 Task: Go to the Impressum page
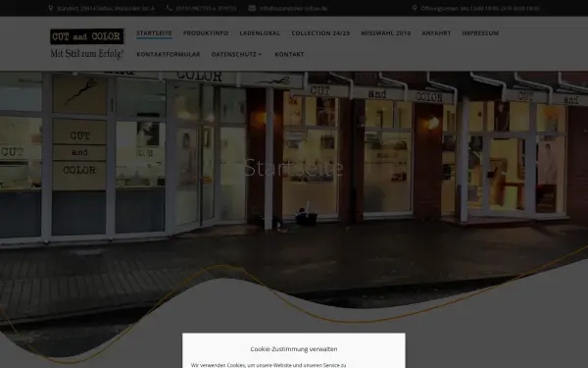480,33
